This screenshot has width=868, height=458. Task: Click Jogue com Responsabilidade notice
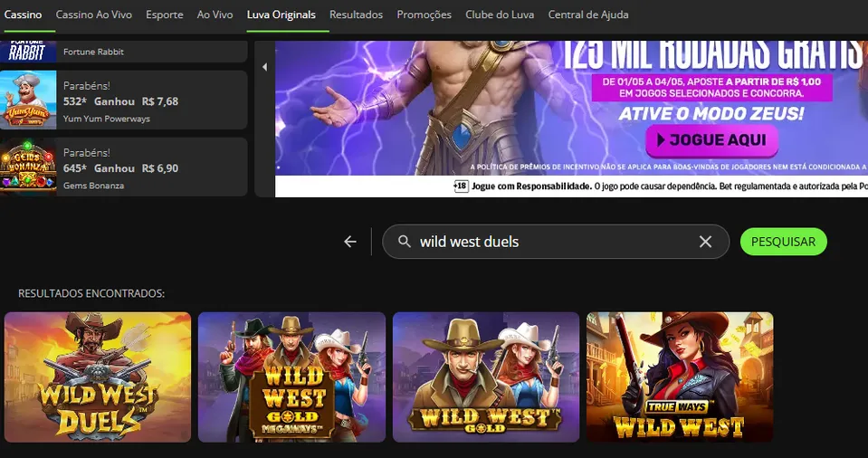(531, 186)
